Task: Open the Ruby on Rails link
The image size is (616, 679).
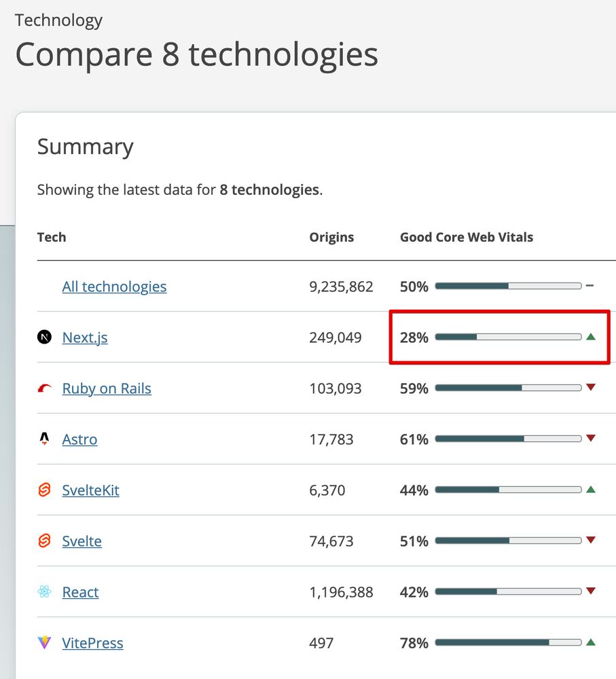Action: click(x=107, y=388)
